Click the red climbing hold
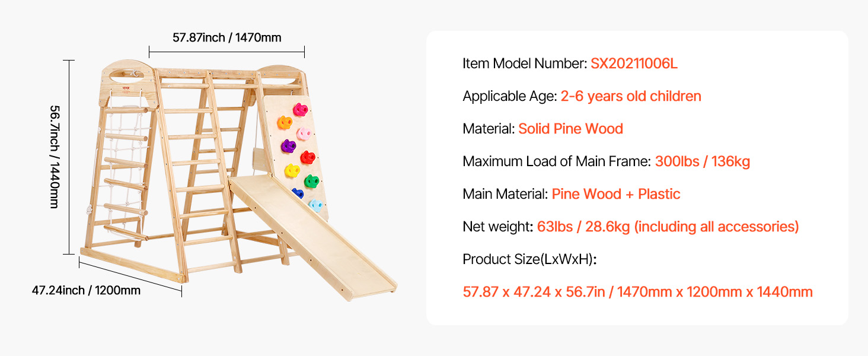 [307, 157]
